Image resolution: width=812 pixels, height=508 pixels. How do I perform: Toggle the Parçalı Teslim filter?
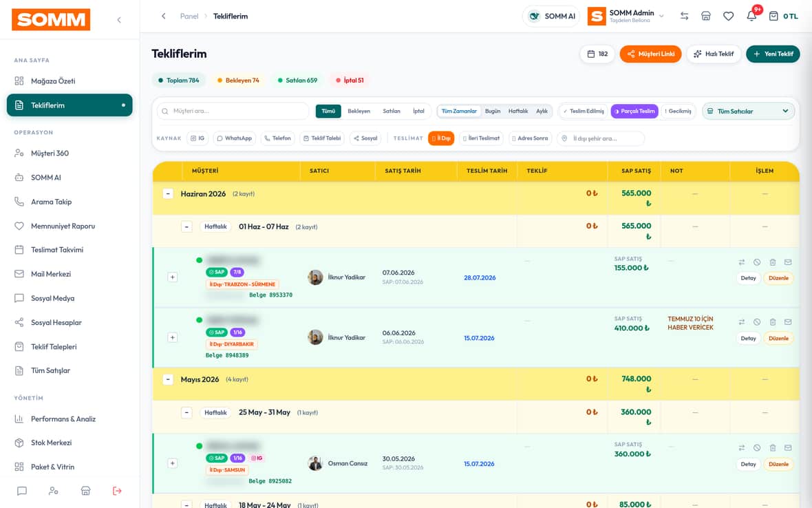[634, 111]
